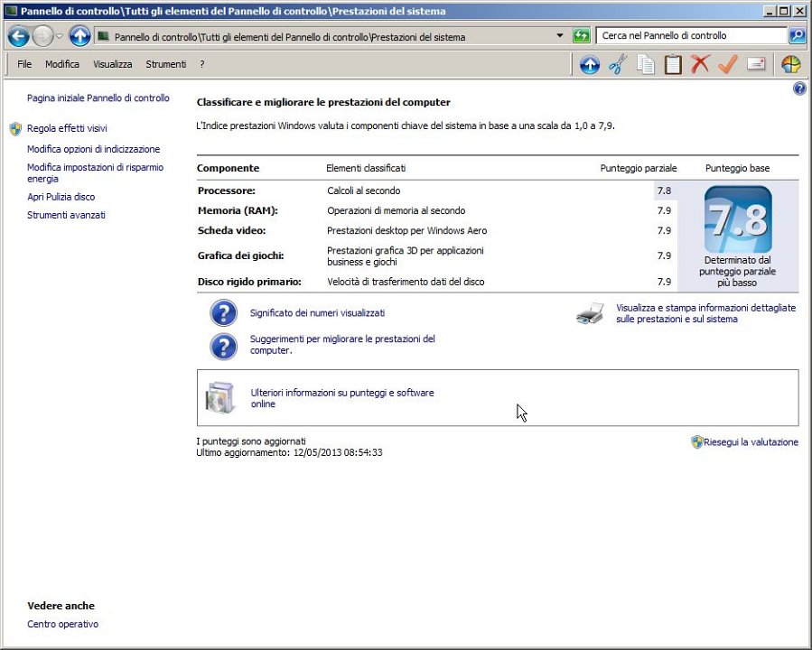Click the 7.8 base score badge
This screenshot has width=812, height=650.
(738, 219)
